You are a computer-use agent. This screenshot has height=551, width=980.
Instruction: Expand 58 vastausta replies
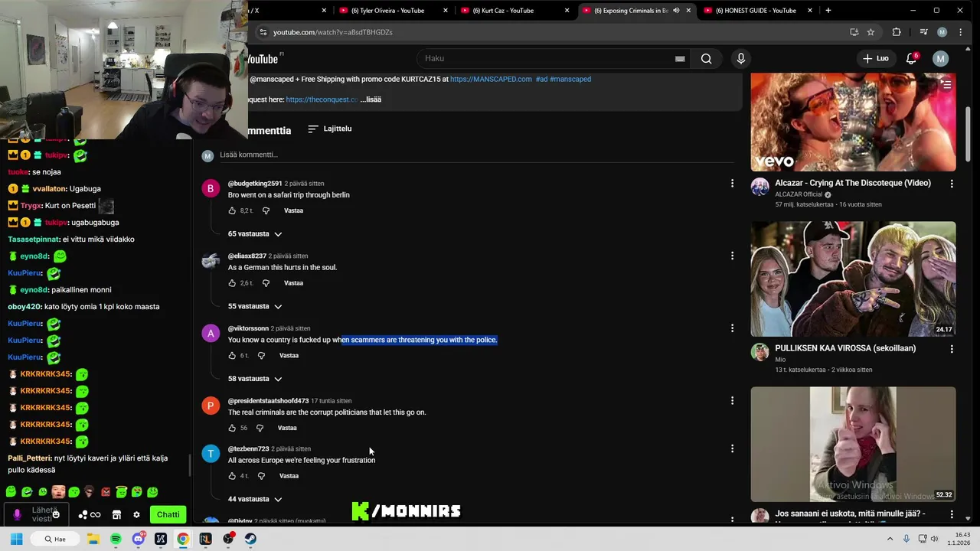click(x=255, y=379)
